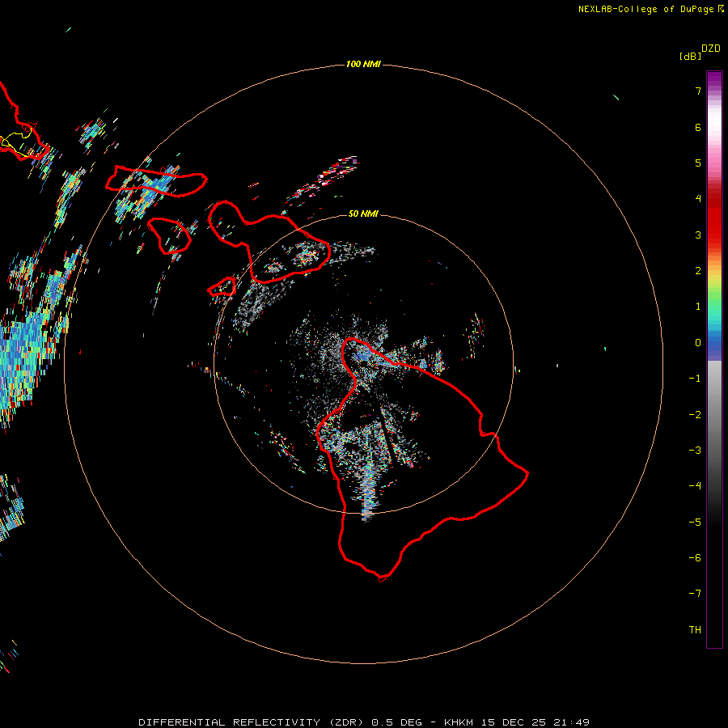
Task: Click the '4' value on color scale
Action: point(698,199)
